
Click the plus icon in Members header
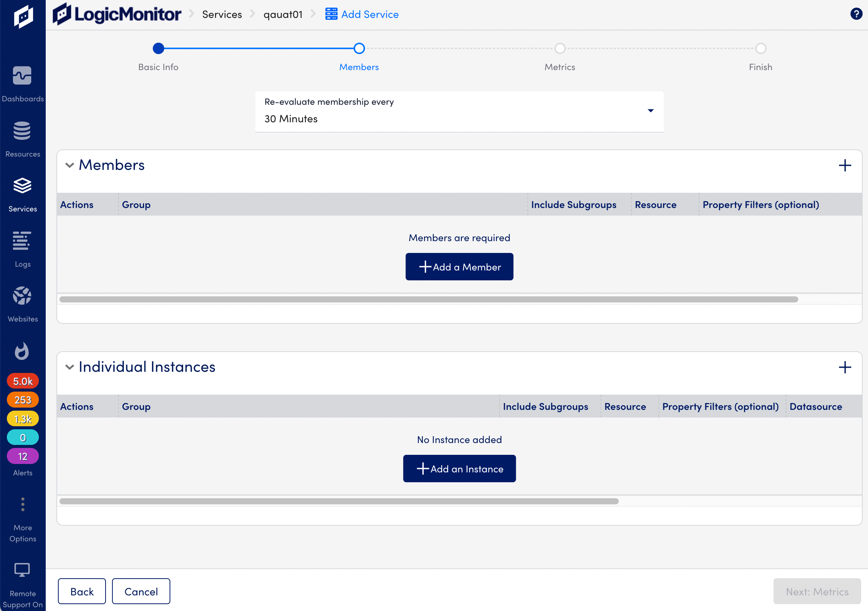coord(845,165)
